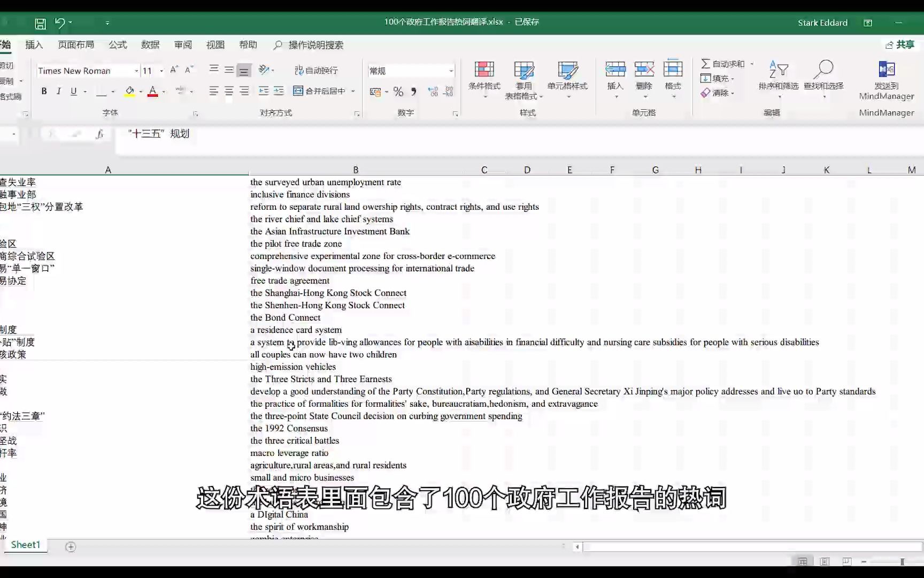Click the fx insert function icon
This screenshot has width=924, height=578.
99,134
